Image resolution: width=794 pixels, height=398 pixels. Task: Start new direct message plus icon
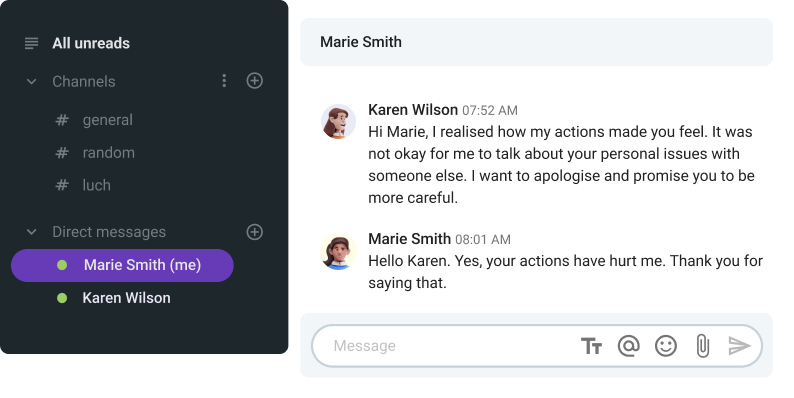click(255, 232)
